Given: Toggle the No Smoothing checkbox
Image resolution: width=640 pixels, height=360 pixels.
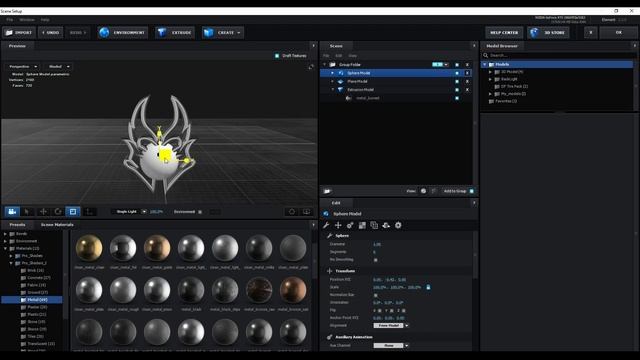Looking at the screenshot, I should point(376,260).
